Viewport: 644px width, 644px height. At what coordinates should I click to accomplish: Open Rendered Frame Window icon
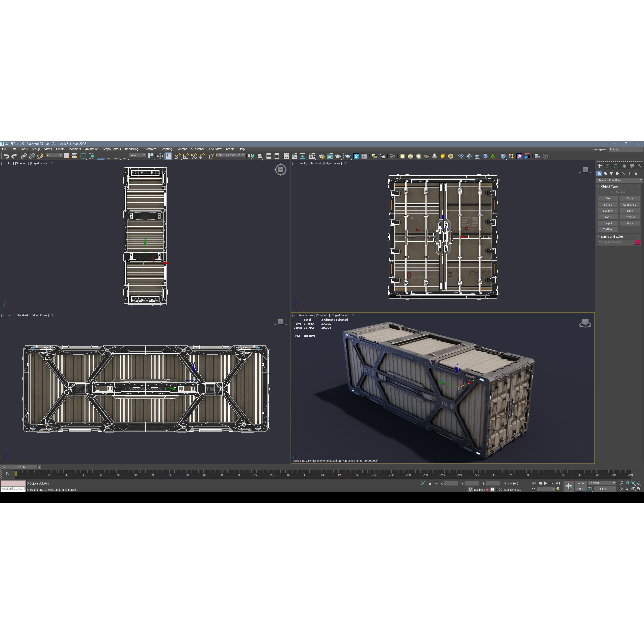(330, 156)
